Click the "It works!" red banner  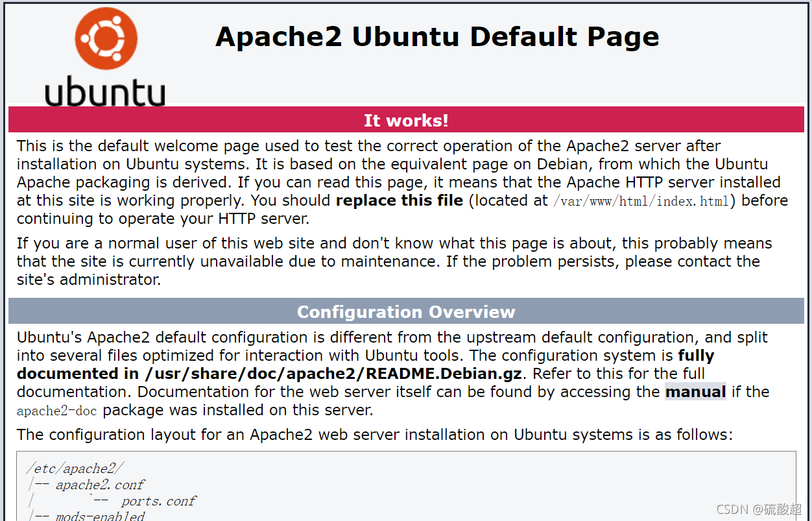click(406, 120)
